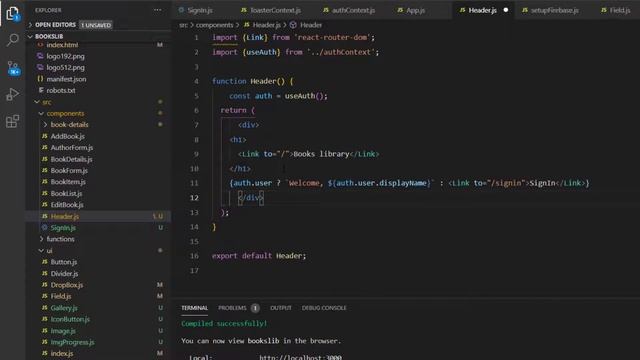Open Explorer more actions ellipsis
Viewport: 640px width, 360px height.
(158, 10)
